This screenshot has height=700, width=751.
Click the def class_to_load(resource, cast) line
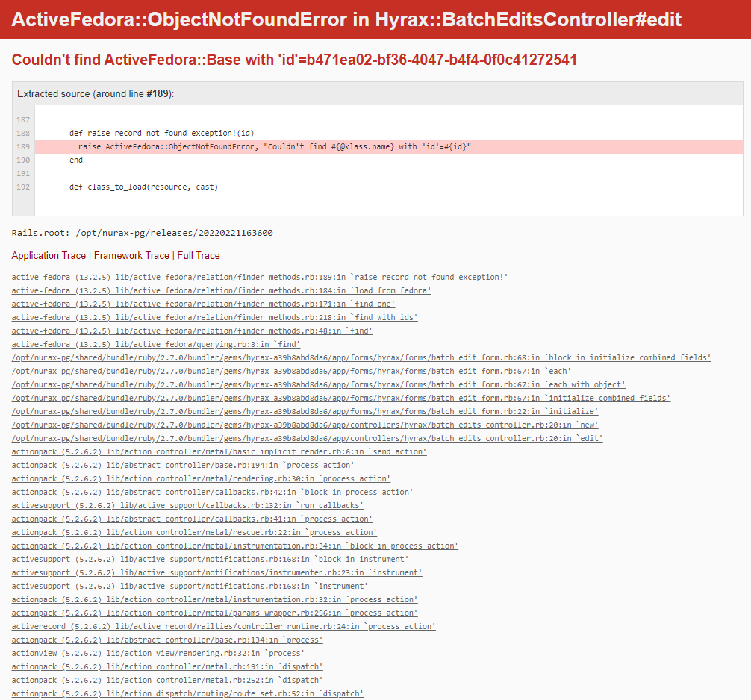coord(143,187)
